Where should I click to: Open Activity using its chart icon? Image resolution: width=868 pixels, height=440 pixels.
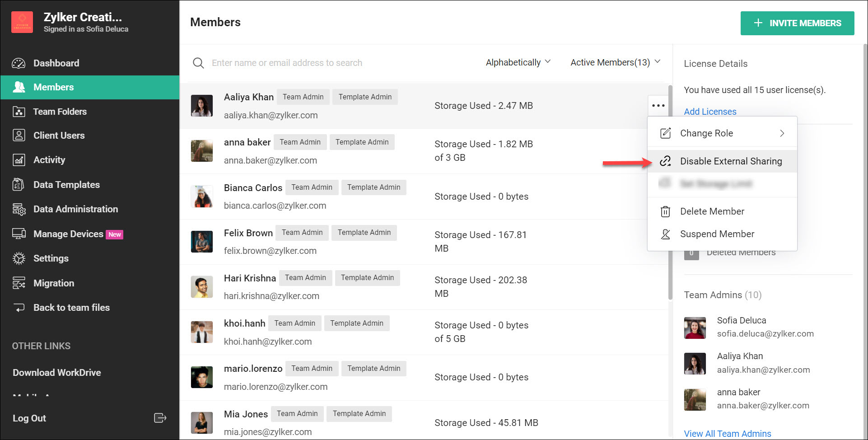(x=19, y=159)
